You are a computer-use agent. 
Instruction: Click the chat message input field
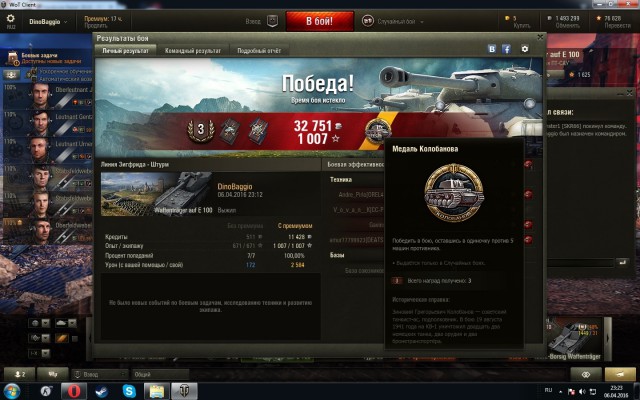581,263
